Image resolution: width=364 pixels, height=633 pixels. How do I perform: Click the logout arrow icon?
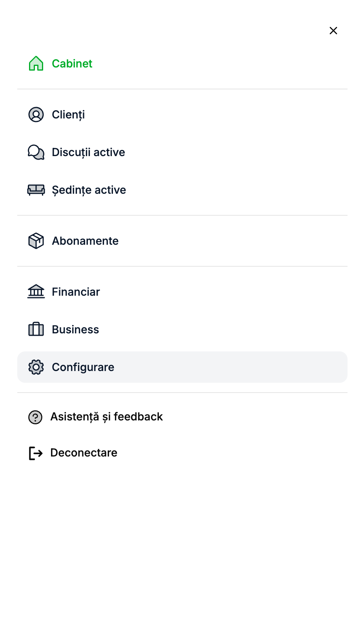pos(36,453)
